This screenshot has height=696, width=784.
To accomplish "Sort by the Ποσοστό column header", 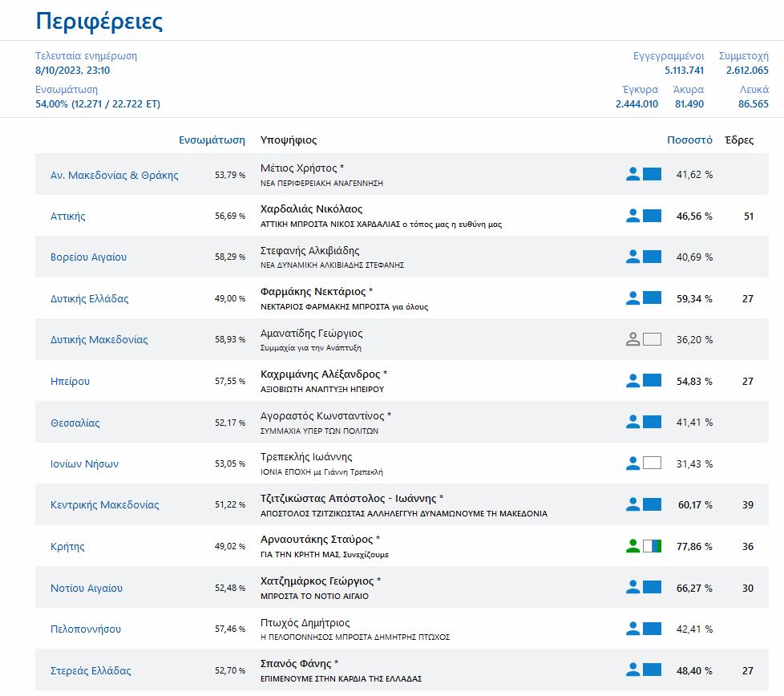I will point(689,140).
